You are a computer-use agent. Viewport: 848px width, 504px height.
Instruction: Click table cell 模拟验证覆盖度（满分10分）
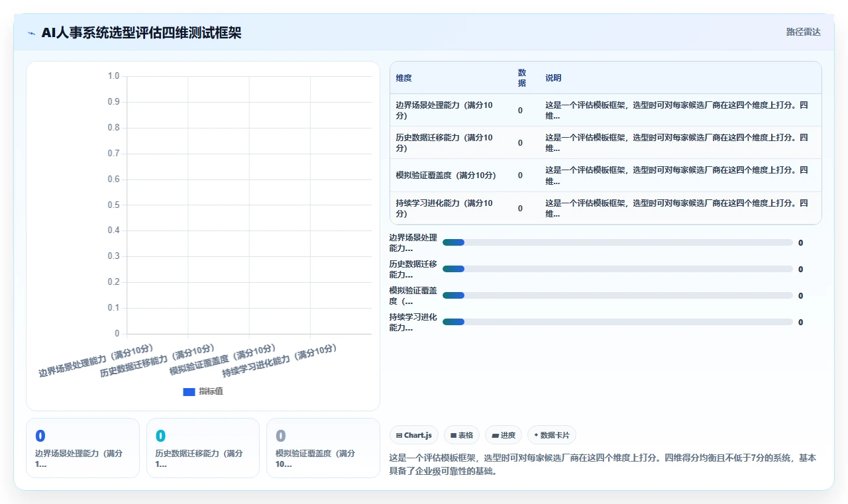click(x=450, y=176)
